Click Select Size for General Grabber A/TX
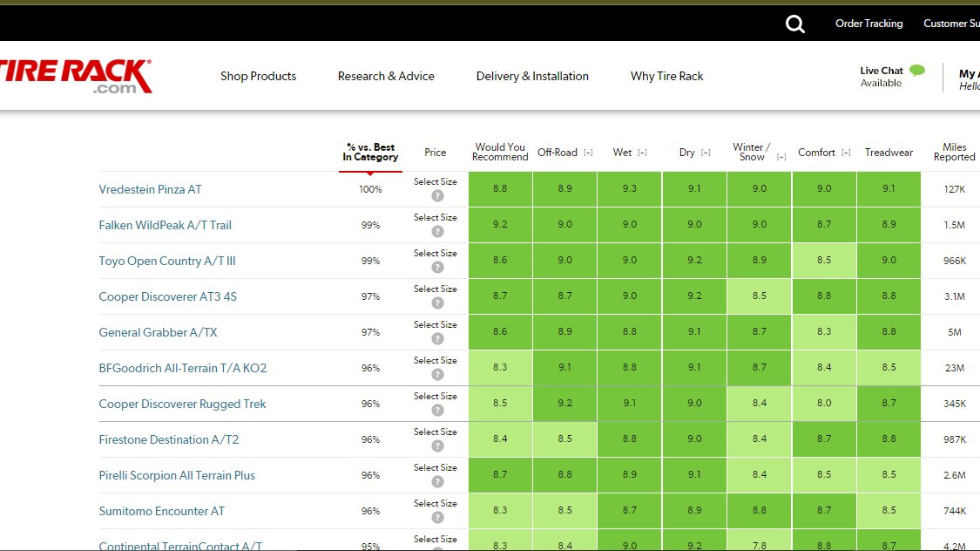 [x=435, y=324]
